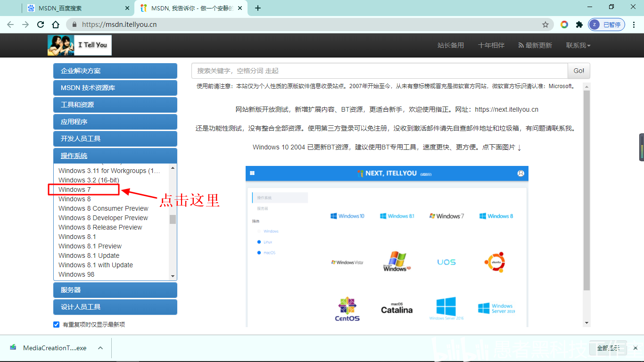Reload the current page
The width and height of the screenshot is (644, 362).
[41, 25]
